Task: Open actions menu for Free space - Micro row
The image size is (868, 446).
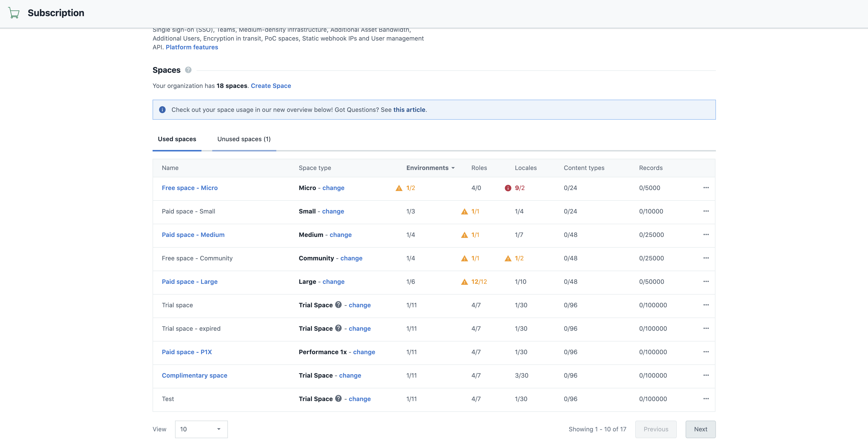Action: click(706, 188)
